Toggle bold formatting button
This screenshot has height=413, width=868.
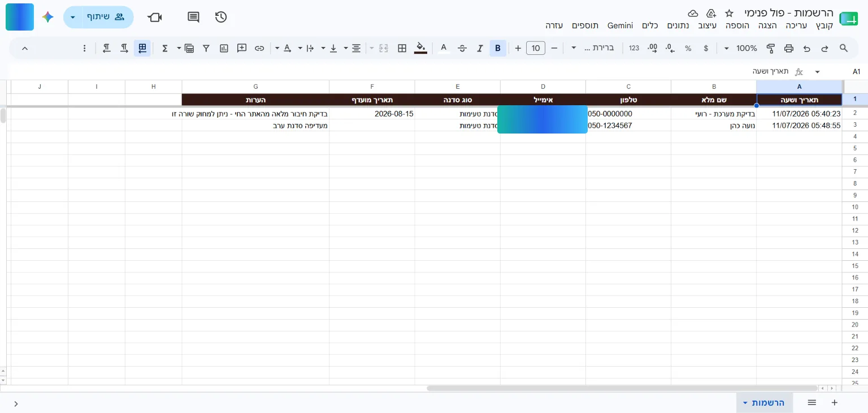498,49
